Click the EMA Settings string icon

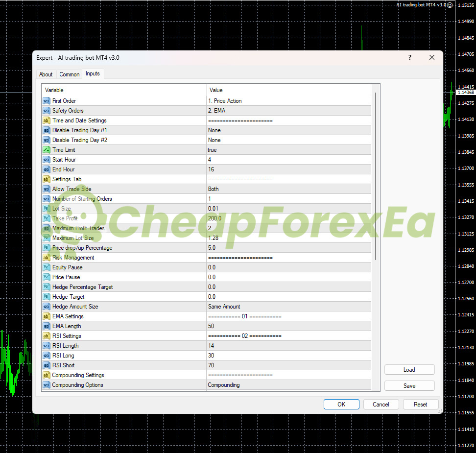point(46,316)
